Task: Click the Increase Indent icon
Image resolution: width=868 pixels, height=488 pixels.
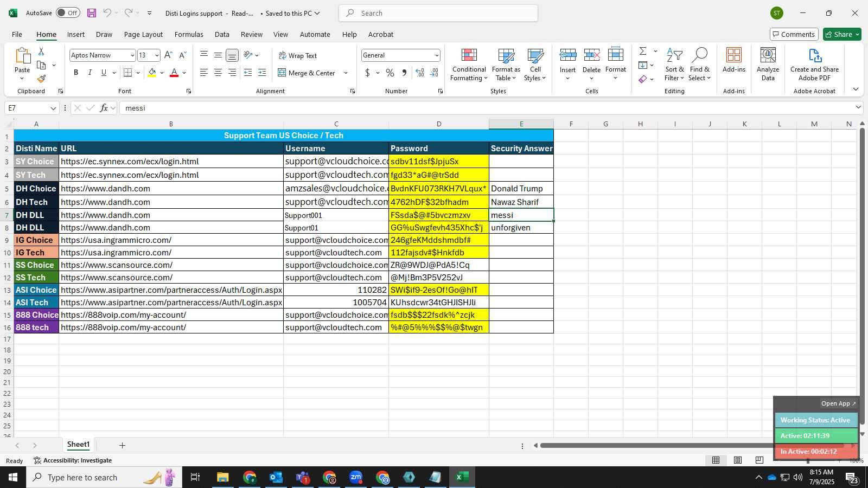Action: coord(262,73)
